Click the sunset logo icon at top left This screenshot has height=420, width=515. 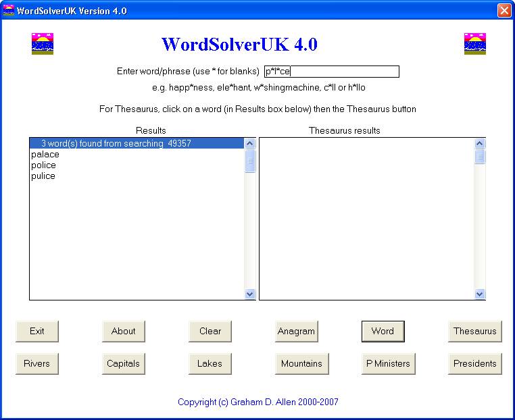(x=42, y=44)
